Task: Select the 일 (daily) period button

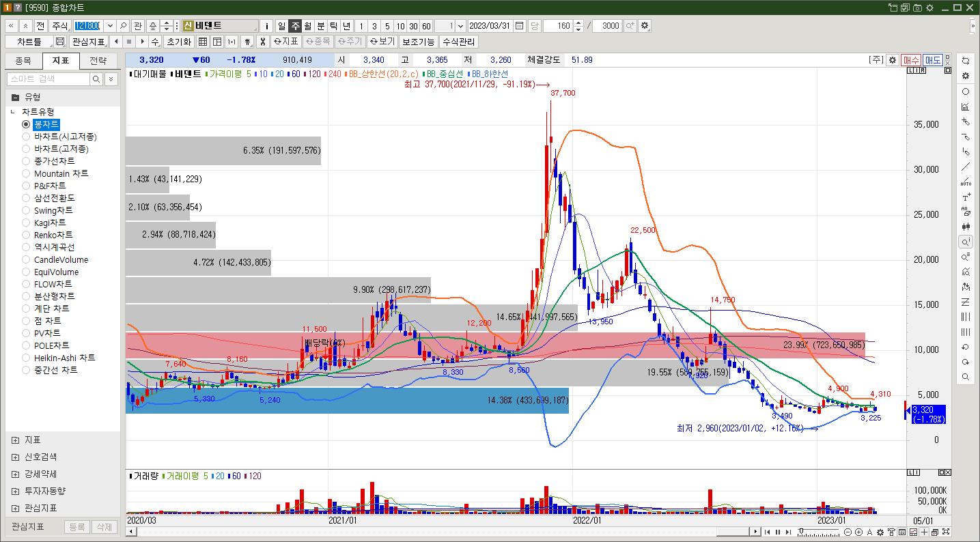Action: pyautogui.click(x=282, y=26)
